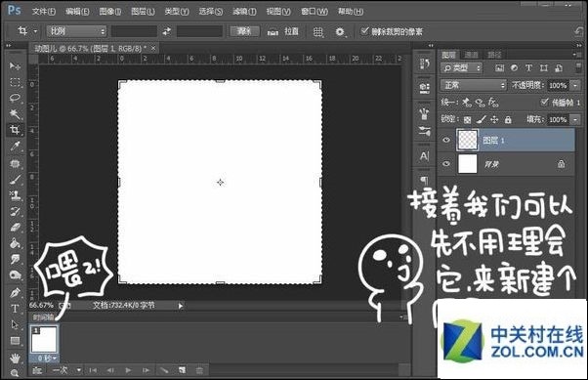
Task: Select the Lasso tool
Action: pyautogui.click(x=15, y=99)
